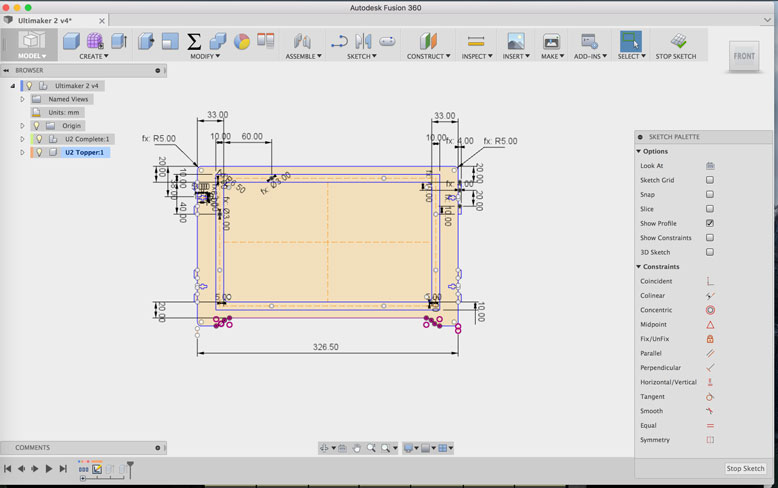Viewport: 778px width, 488px height.
Task: Expand the Origin tree node
Action: (x=22, y=125)
